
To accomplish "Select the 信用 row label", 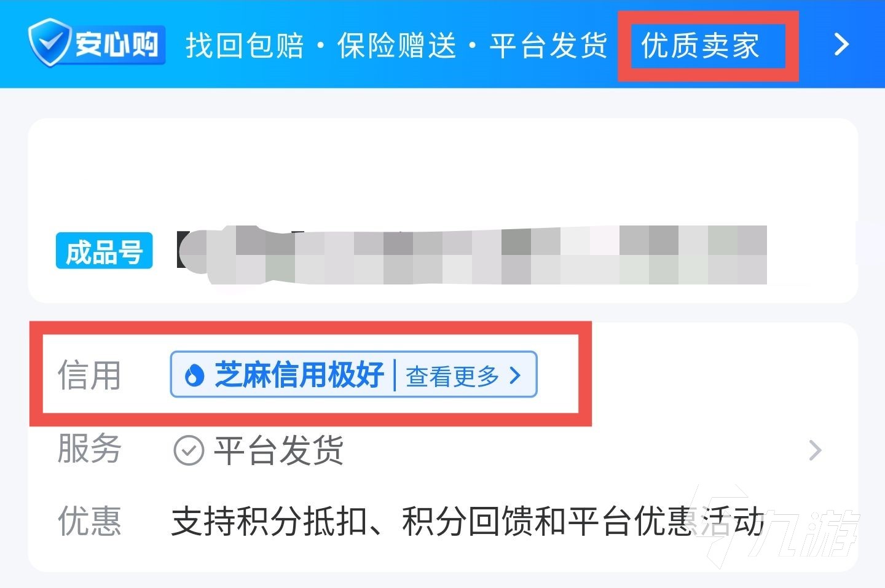I will tap(89, 375).
